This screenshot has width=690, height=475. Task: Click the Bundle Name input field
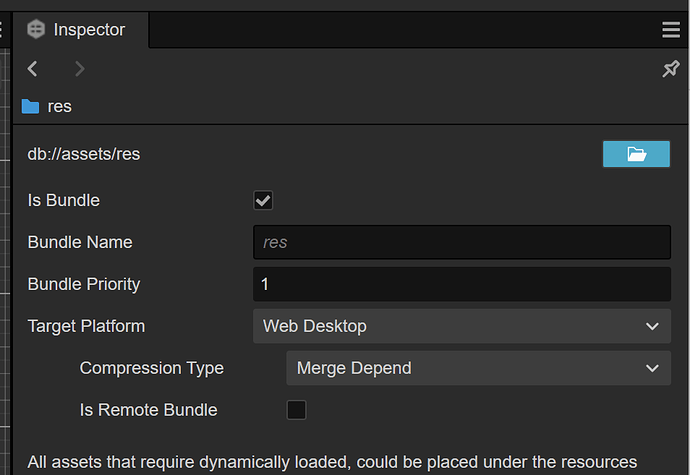pos(461,242)
